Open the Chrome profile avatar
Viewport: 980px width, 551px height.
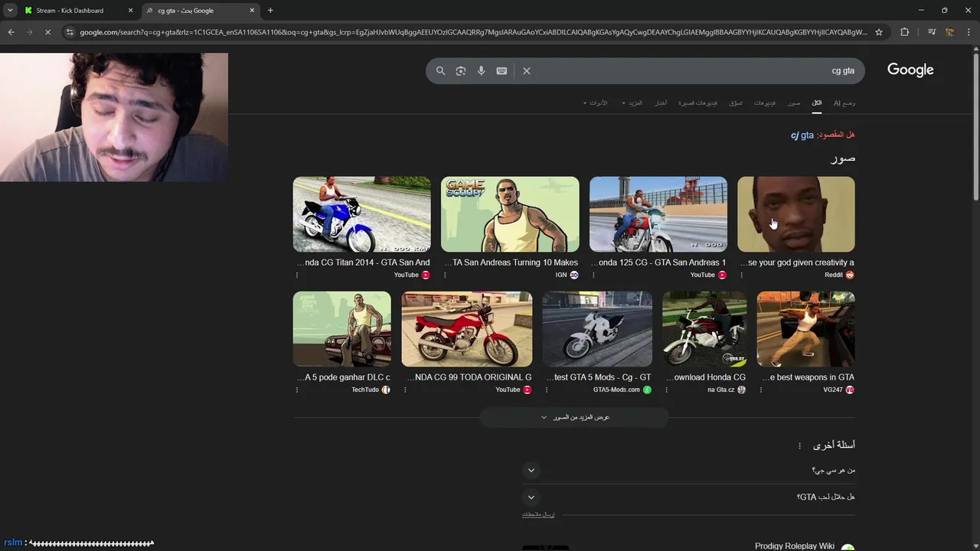click(x=949, y=32)
